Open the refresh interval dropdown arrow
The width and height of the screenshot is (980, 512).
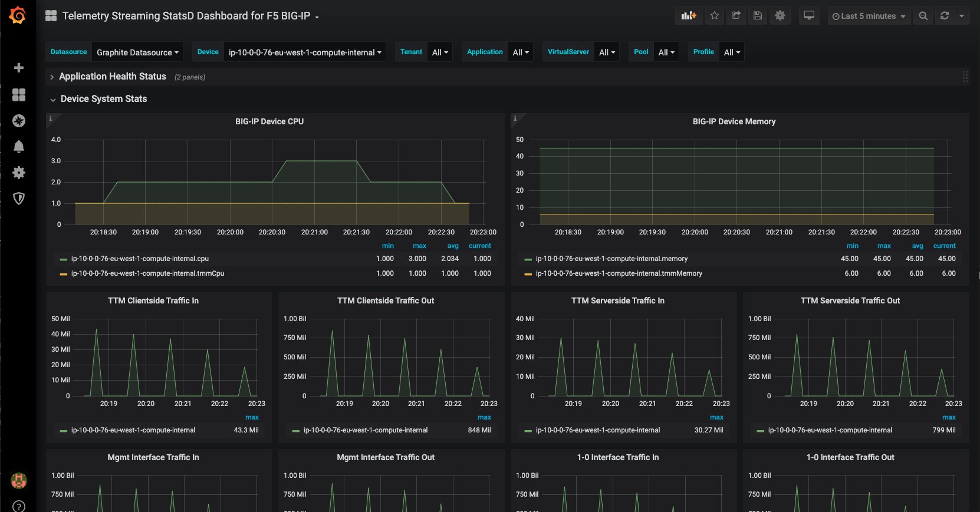tap(962, 16)
